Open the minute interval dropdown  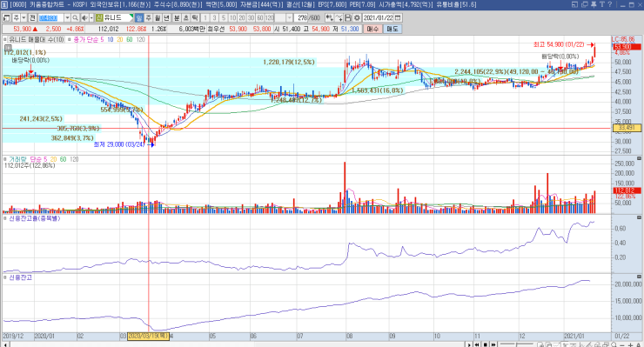(289, 18)
